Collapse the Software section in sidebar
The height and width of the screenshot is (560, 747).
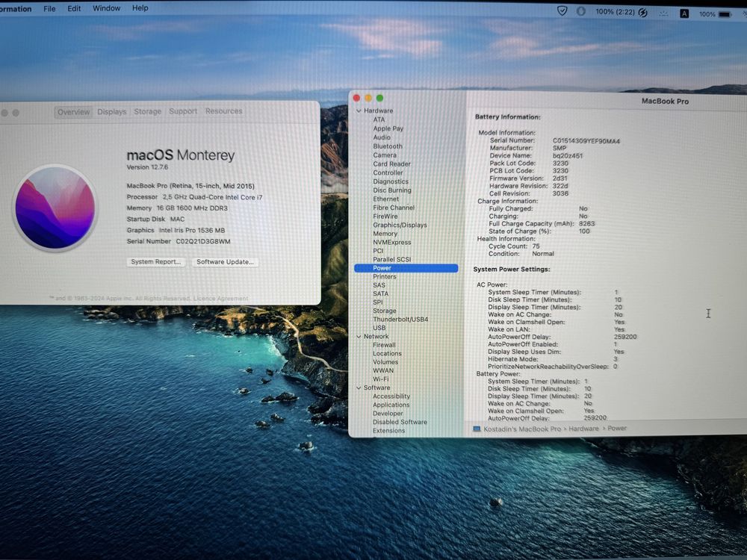[359, 388]
